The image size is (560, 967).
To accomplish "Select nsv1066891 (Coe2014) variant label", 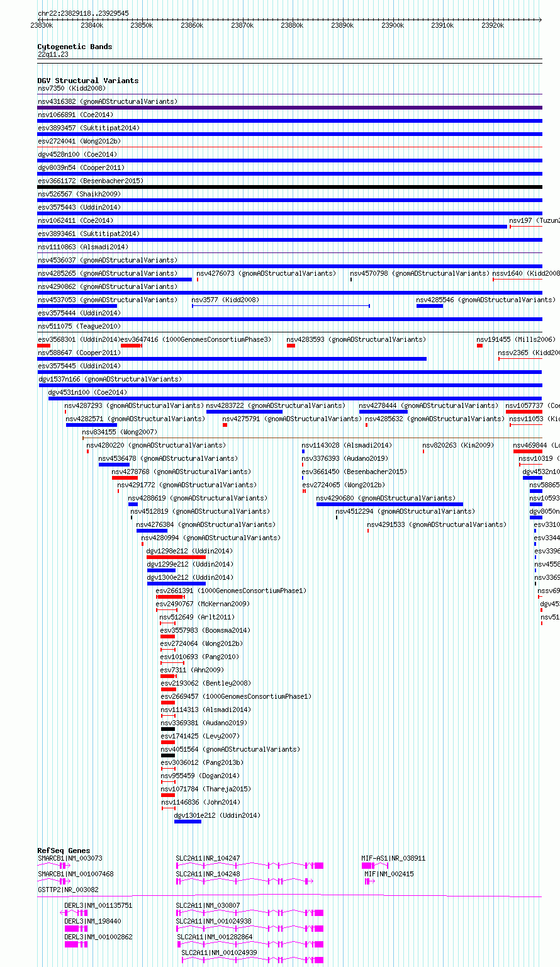I will [76, 115].
